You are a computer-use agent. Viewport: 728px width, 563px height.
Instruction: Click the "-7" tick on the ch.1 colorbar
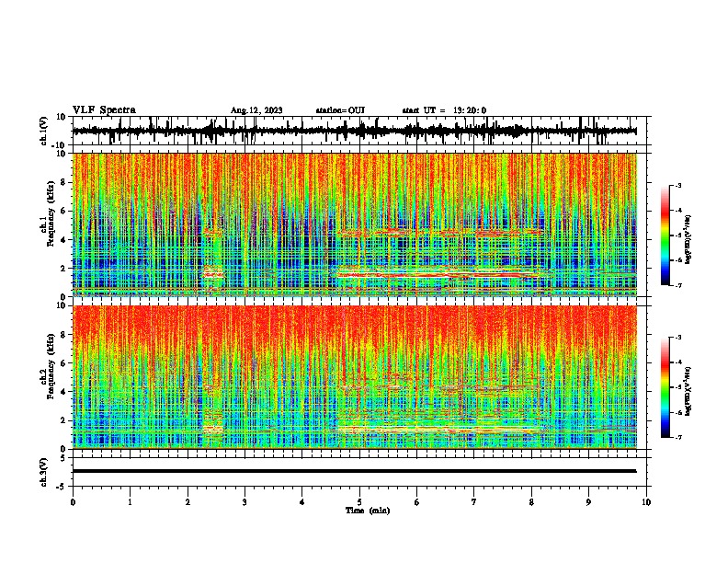pyautogui.click(x=677, y=285)
